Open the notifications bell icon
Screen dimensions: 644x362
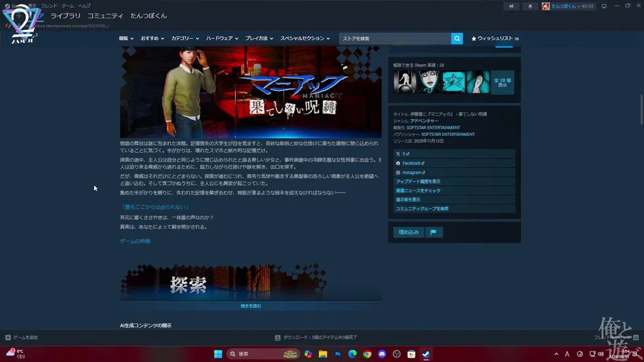pos(530,6)
